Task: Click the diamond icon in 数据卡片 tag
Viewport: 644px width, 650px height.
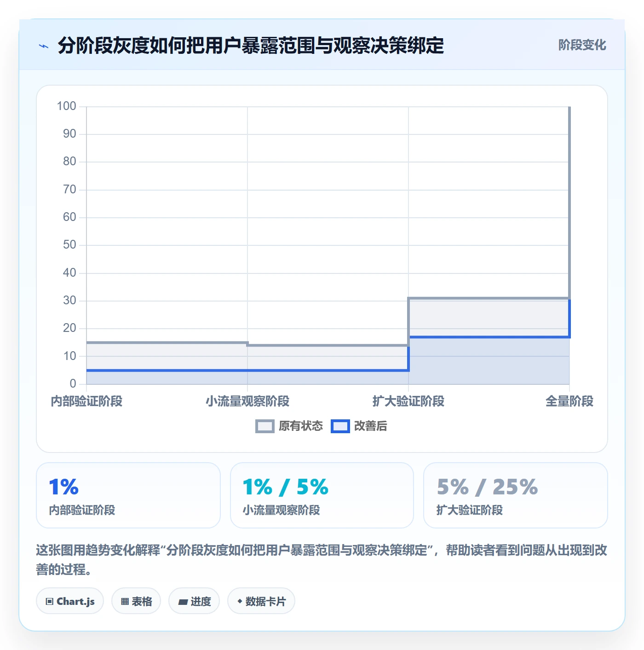Action: pyautogui.click(x=240, y=601)
